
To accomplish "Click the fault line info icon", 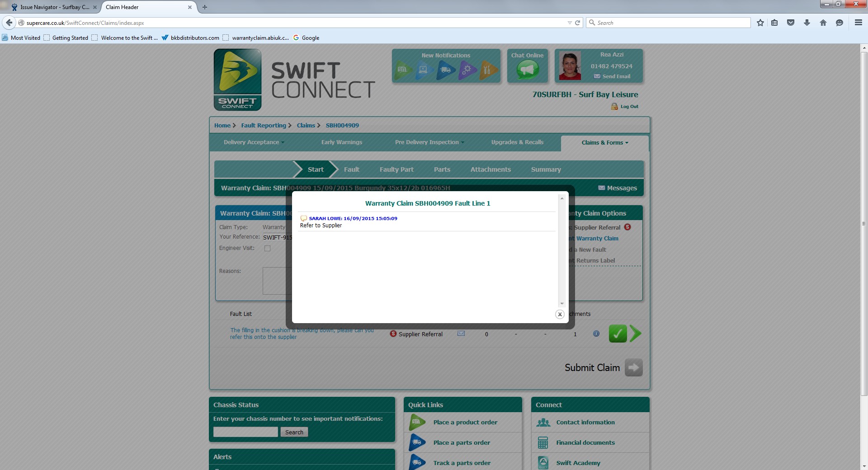I will coord(596,334).
